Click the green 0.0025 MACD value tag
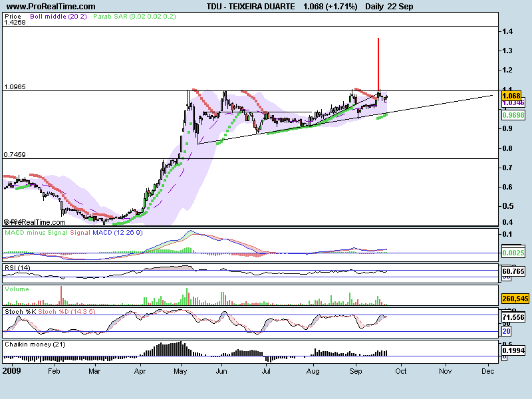532x399 pixels. pos(513,253)
